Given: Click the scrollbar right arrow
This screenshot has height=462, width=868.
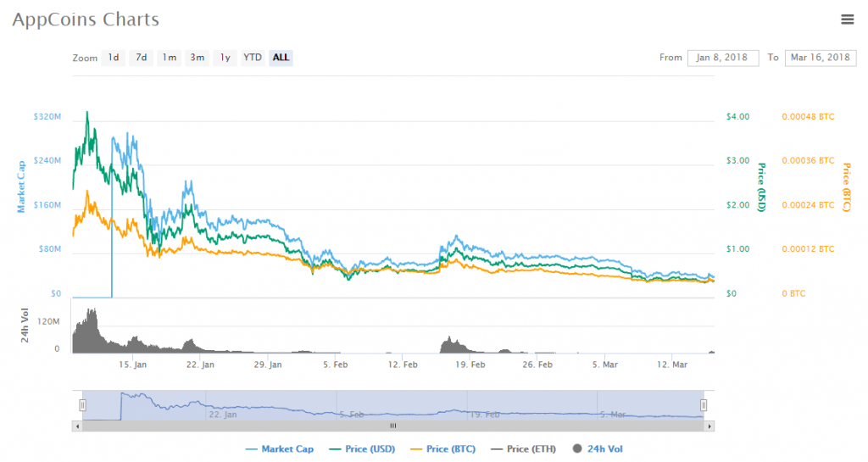Looking at the screenshot, I should 709,426.
